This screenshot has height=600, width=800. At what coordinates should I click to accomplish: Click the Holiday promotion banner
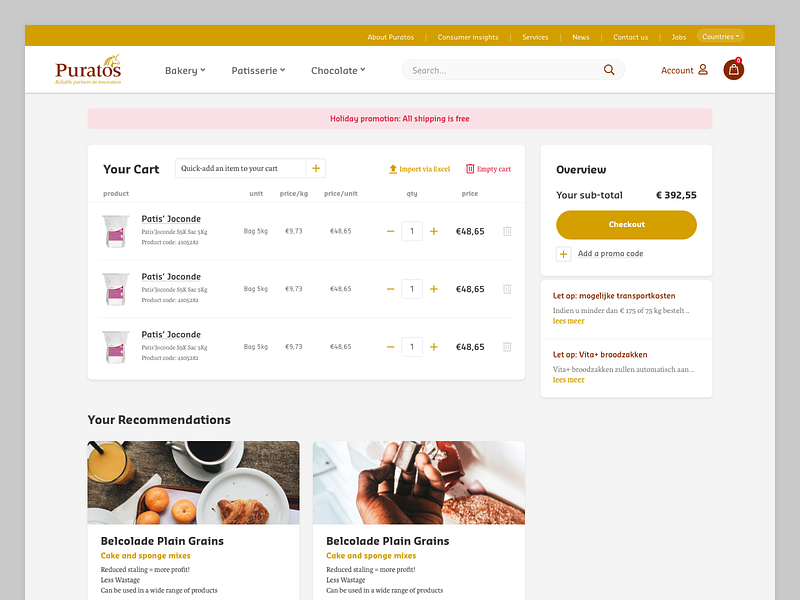click(x=399, y=118)
